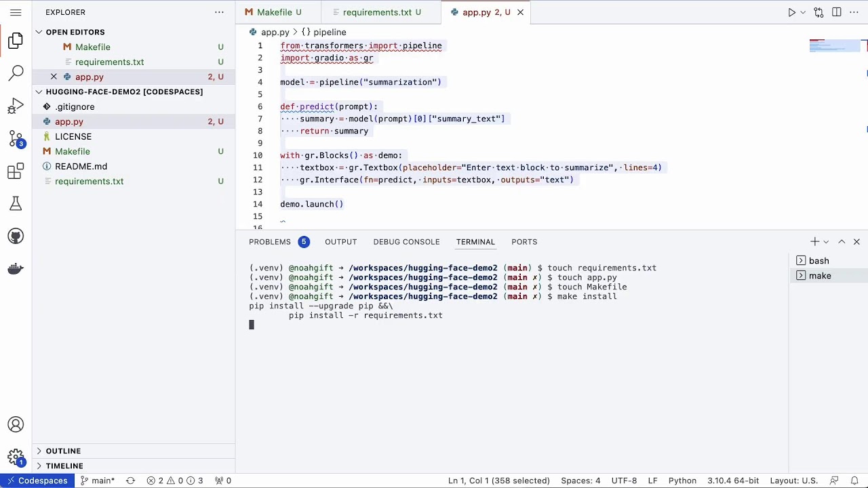868x488 pixels.
Task: Open Makefile in the workspace file tree
Action: coord(134,151)
